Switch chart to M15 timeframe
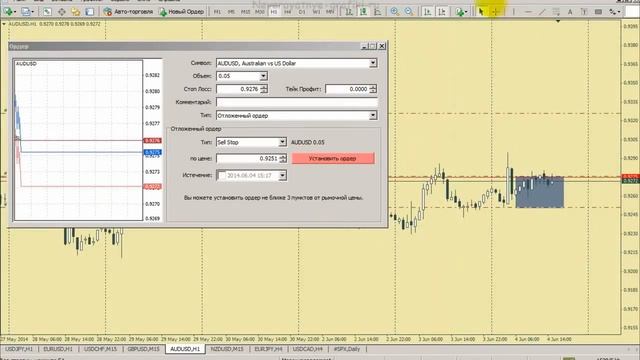 pyautogui.click(x=245, y=12)
